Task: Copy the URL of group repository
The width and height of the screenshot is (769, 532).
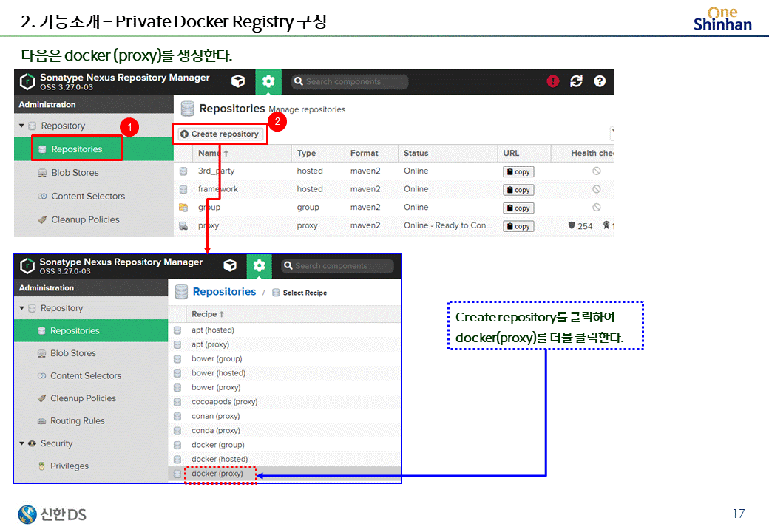Action: (x=518, y=208)
